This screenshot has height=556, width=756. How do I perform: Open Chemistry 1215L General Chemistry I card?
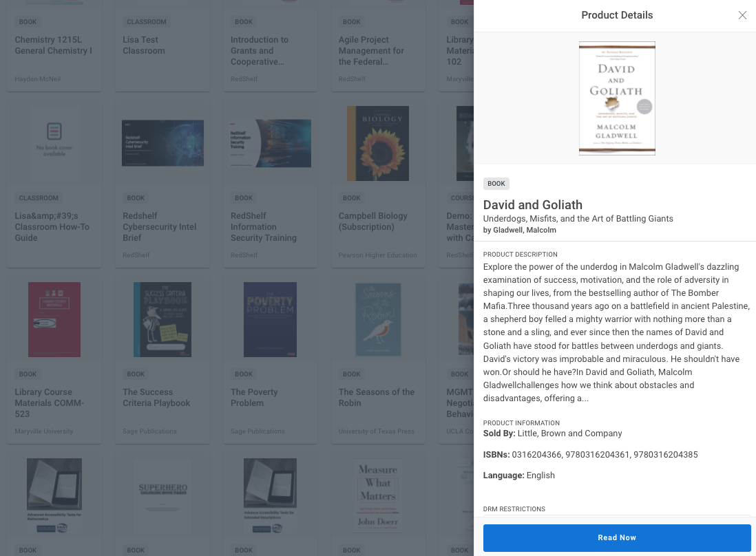54,45
